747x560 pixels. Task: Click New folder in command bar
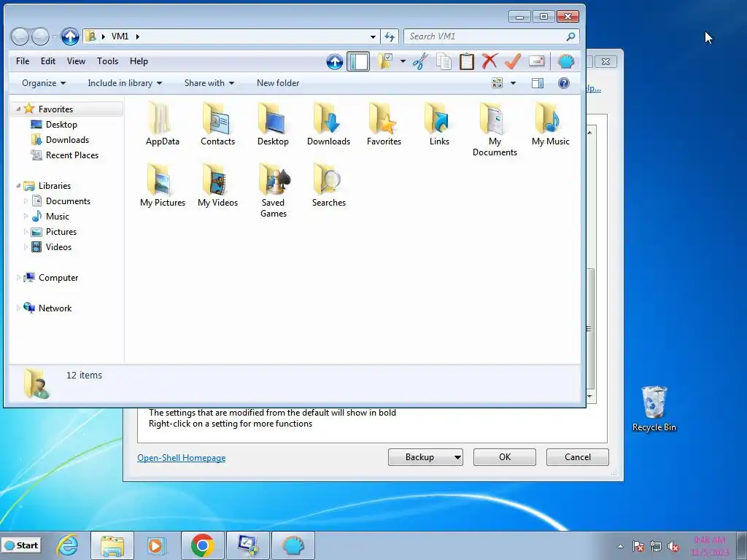pyautogui.click(x=278, y=83)
